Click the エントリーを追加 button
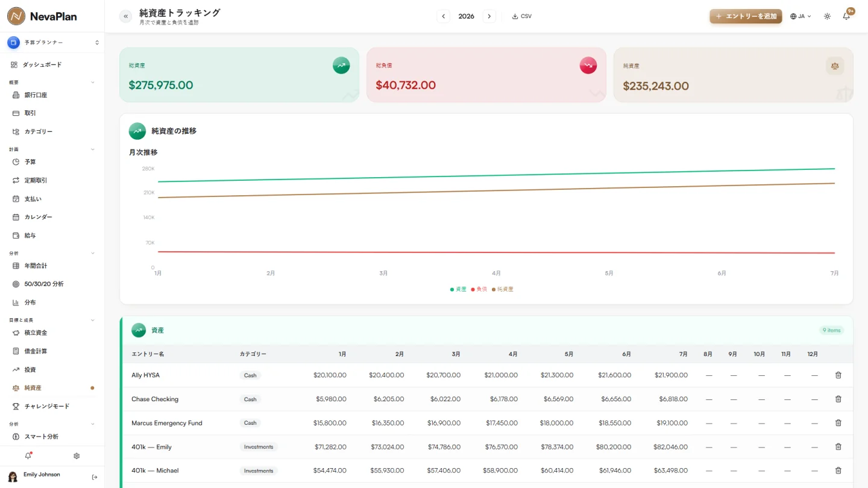This screenshot has height=488, width=868. pos(746,16)
